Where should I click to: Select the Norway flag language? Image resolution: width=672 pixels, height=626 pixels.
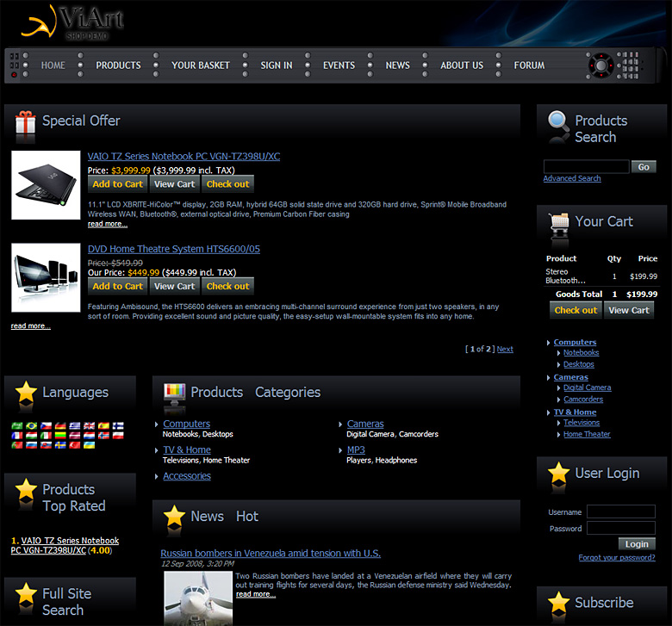point(103,436)
